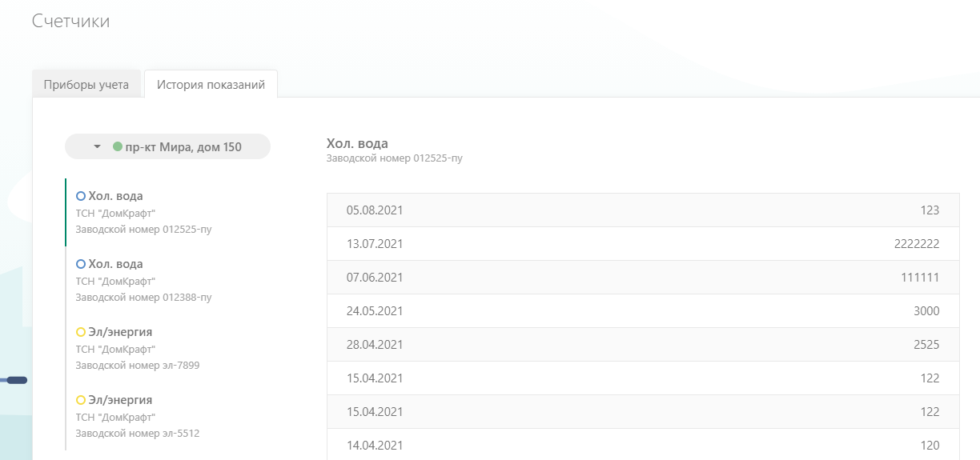
Task: Click the 28.04.2021 row showing 2525
Action: pos(643,345)
